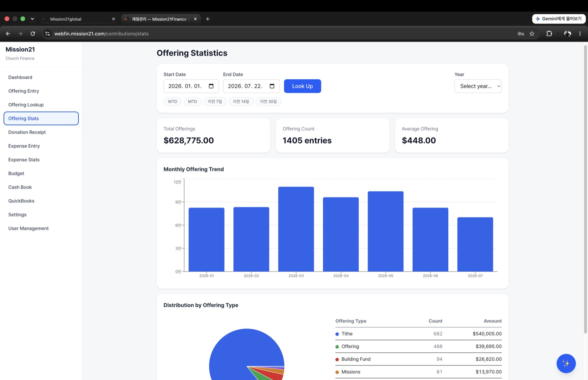Focus the Start Date input field
This screenshot has width=588, height=380.
pos(191,86)
